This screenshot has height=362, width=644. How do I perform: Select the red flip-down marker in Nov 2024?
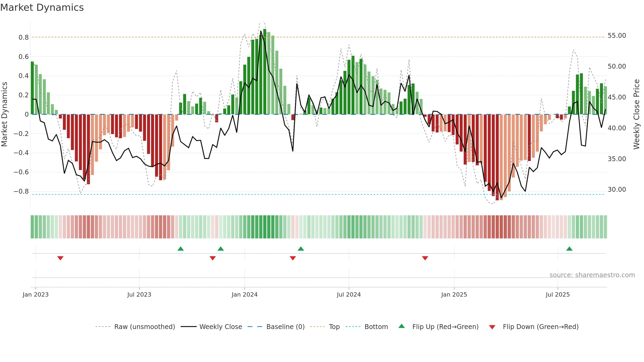click(x=425, y=258)
